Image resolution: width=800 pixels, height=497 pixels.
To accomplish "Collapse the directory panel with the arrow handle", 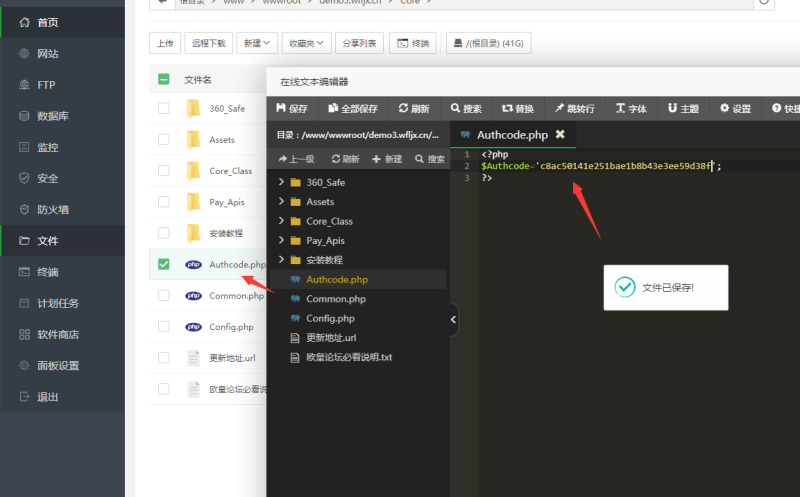I will (453, 319).
